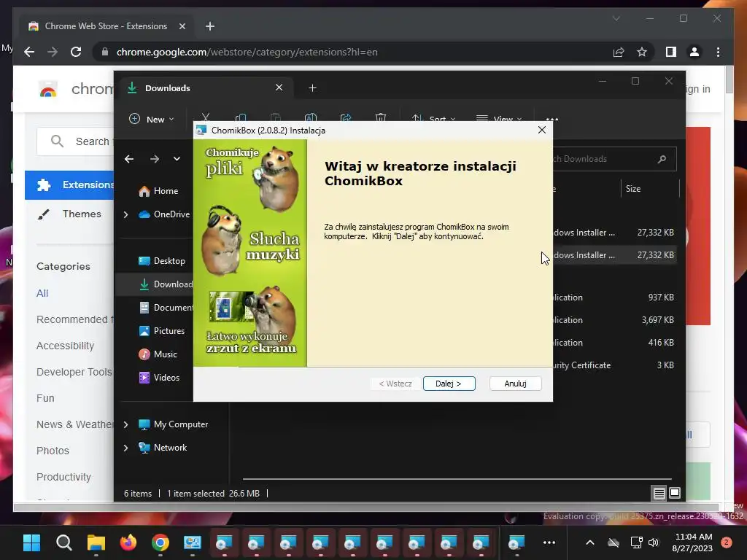Open taskbar Search
Viewport: 747px width, 560px height.
point(64,542)
